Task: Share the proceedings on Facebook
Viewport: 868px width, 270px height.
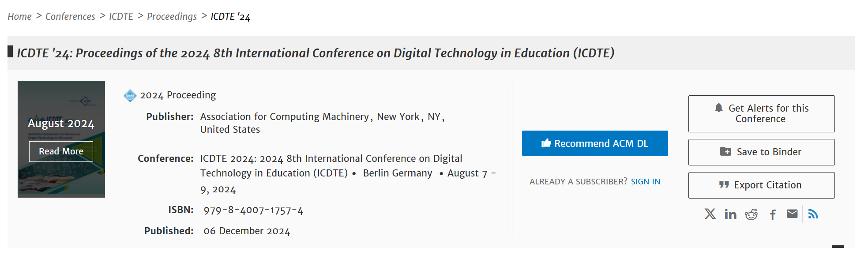Action: click(773, 215)
